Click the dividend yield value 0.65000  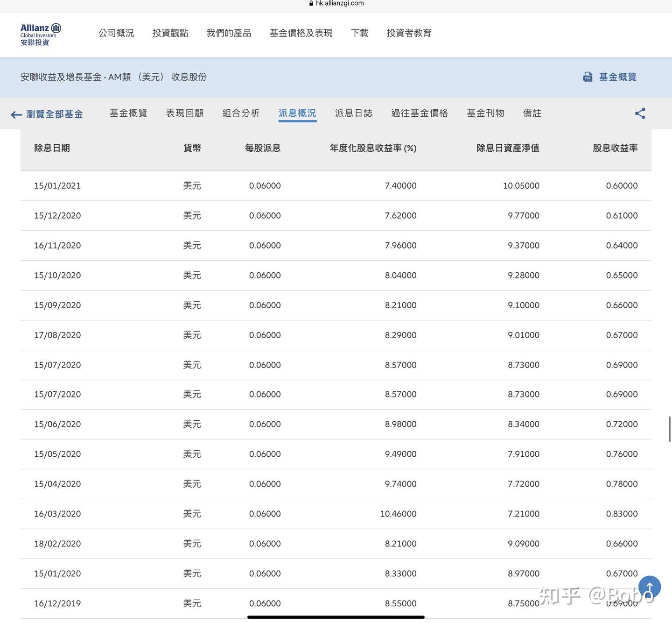pos(622,276)
